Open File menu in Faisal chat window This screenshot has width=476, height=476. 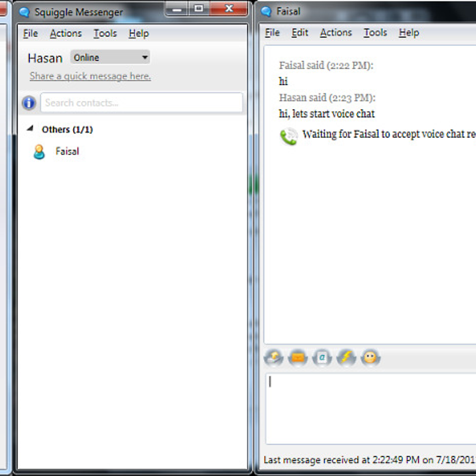point(273,33)
